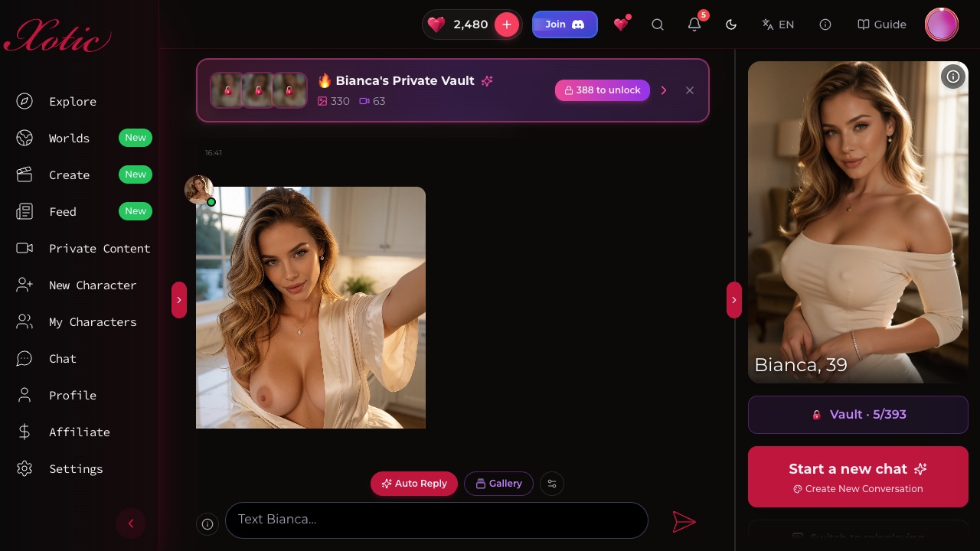980x551 pixels.
Task: Open My Characters group icon
Action: [24, 322]
